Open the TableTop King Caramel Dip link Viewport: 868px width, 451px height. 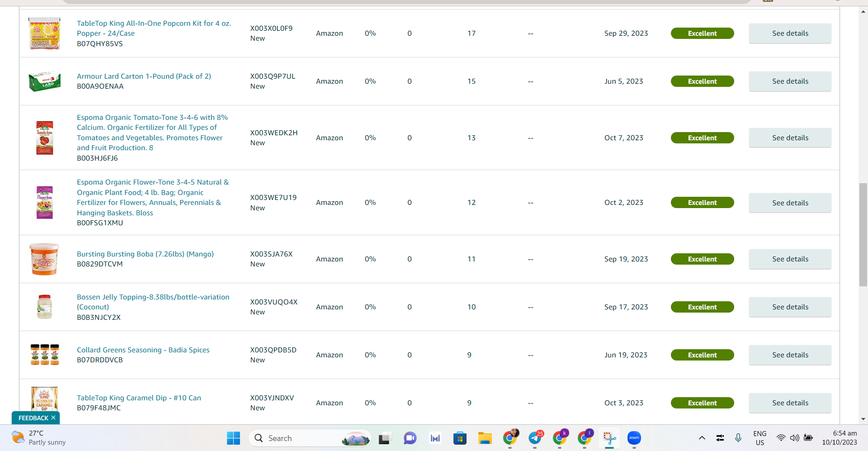(x=139, y=398)
